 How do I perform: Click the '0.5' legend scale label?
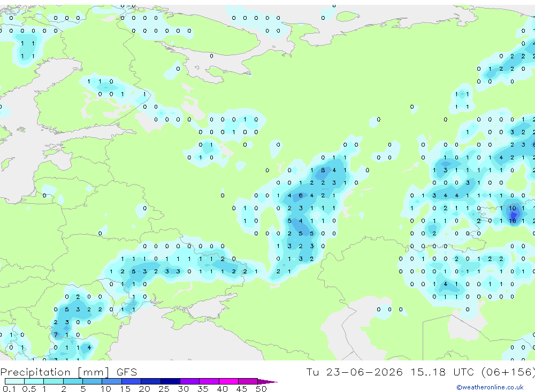pyautogui.click(x=29, y=389)
